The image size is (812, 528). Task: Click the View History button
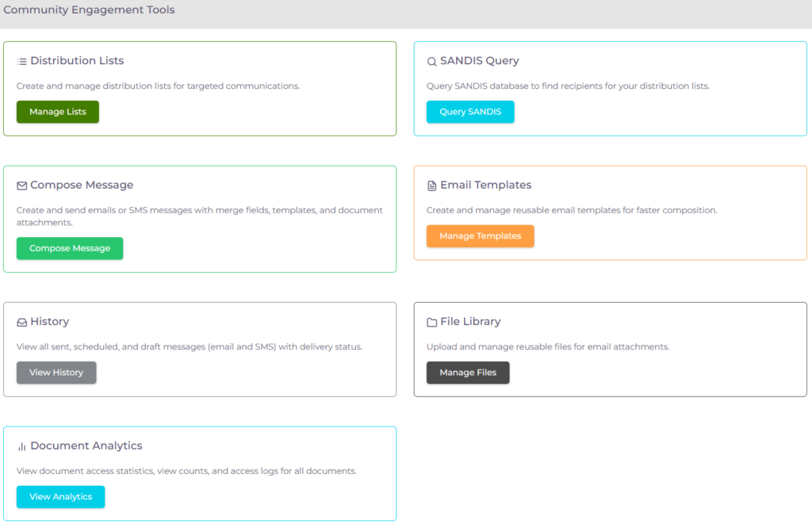56,373
